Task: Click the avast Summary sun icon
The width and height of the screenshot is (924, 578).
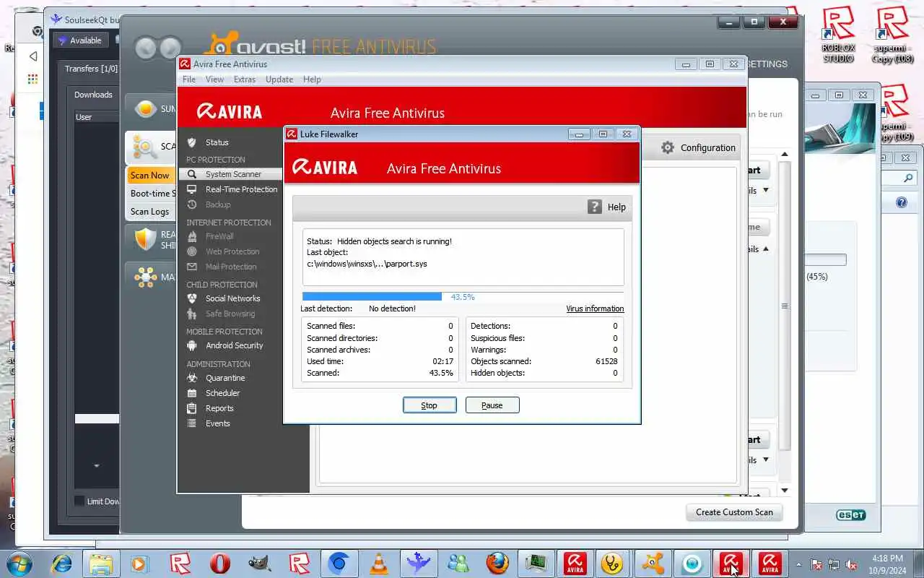Action: pyautogui.click(x=146, y=109)
